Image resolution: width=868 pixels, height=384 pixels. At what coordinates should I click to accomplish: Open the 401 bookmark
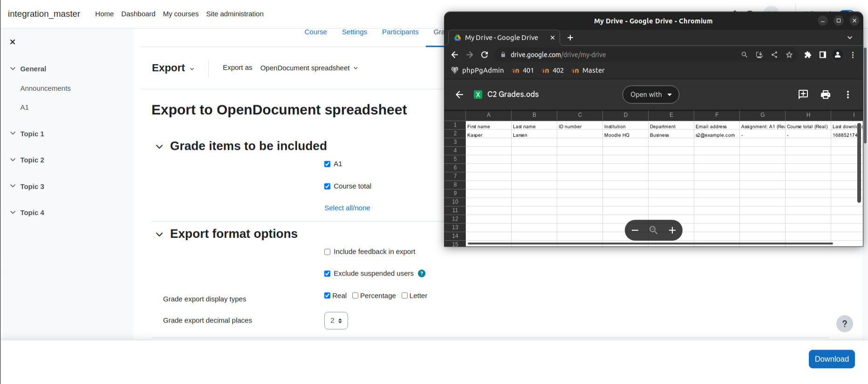point(523,70)
